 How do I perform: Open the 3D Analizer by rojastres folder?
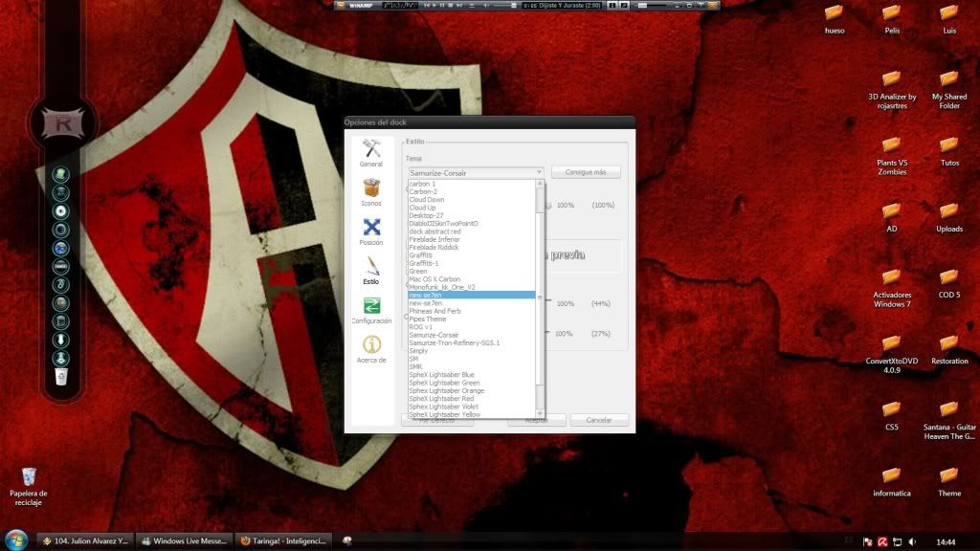(892, 90)
